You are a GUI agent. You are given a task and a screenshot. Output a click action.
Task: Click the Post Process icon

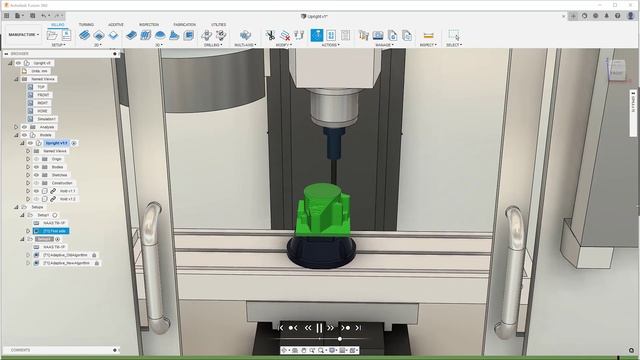tap(331, 35)
